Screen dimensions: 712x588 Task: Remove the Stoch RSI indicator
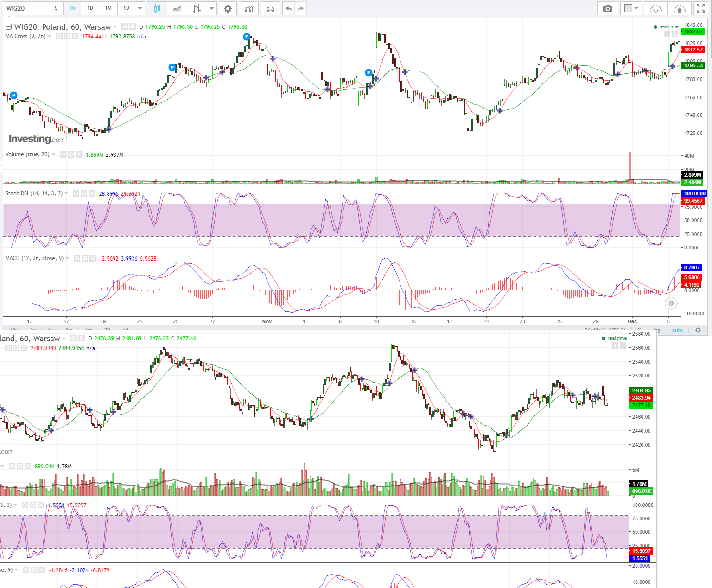click(92, 193)
